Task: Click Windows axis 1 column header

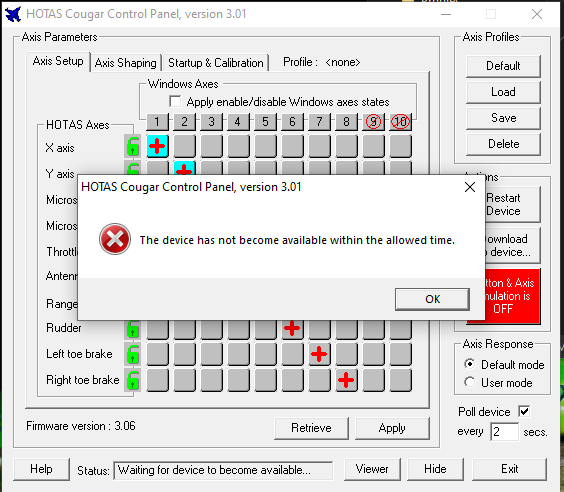Action: pyautogui.click(x=157, y=122)
